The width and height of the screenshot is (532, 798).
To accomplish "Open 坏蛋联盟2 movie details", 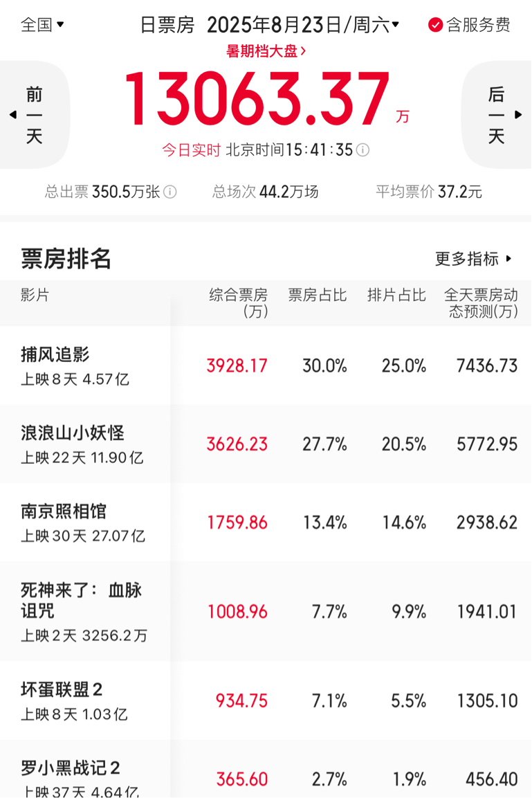I will click(266, 700).
